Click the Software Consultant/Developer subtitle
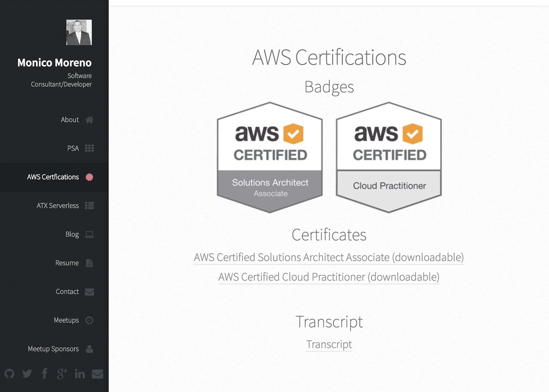Image resolution: width=549 pixels, height=392 pixels. (61, 80)
